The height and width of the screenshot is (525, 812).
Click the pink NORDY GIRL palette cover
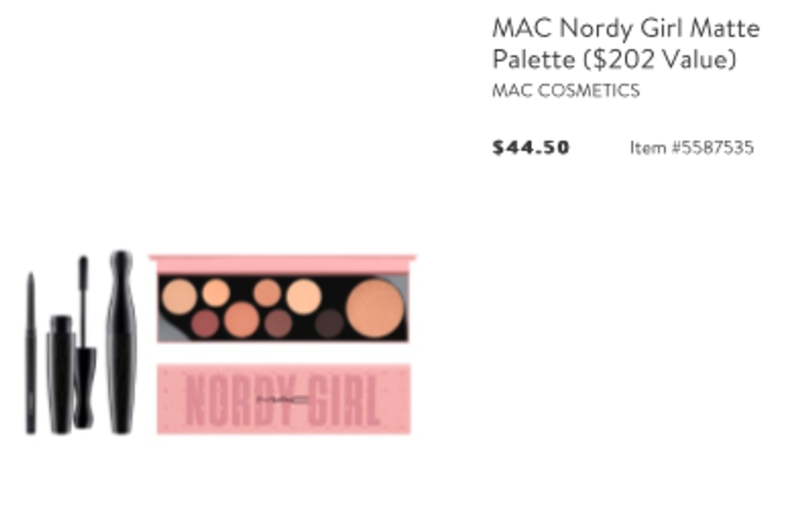coord(283,399)
